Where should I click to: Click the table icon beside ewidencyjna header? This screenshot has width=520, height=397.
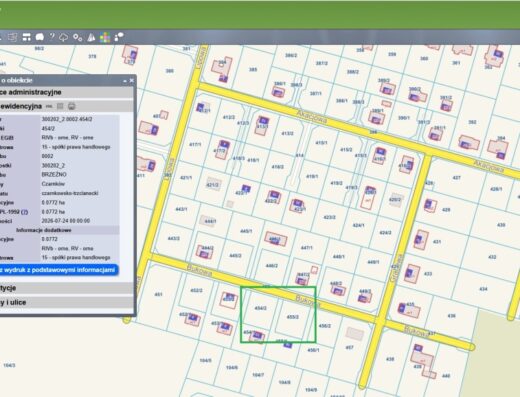tap(60, 106)
